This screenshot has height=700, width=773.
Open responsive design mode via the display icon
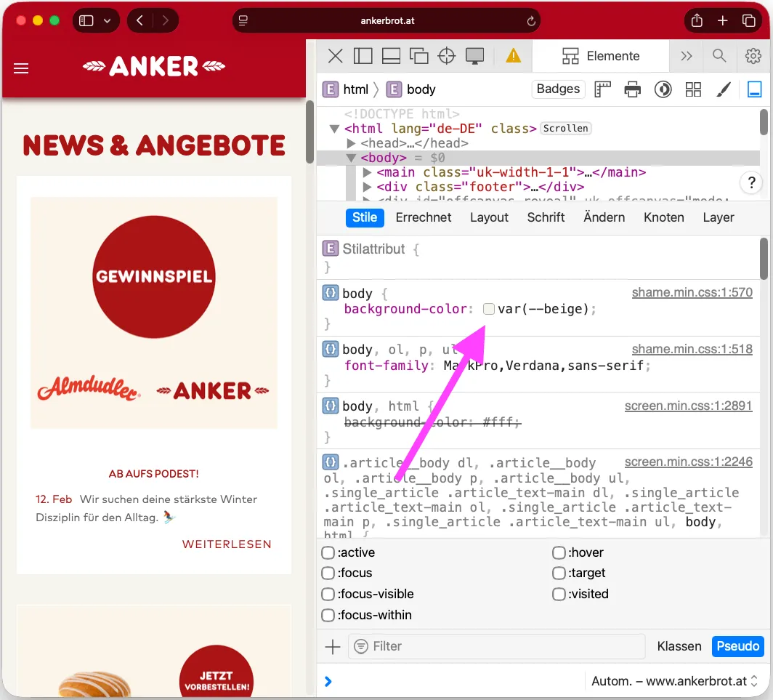(x=475, y=56)
